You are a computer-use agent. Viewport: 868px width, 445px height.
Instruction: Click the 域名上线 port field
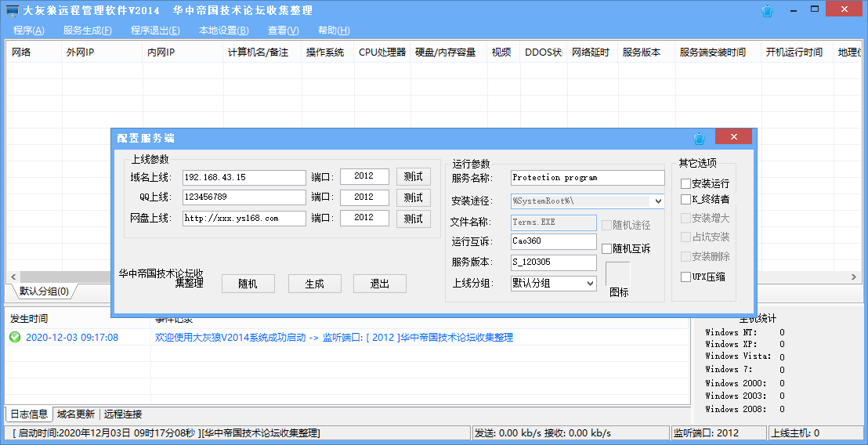(x=364, y=176)
